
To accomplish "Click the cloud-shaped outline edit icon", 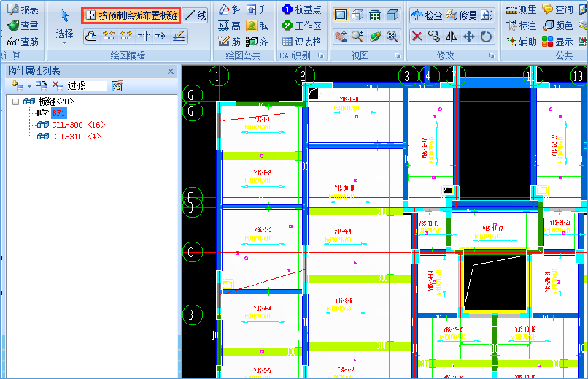I will pos(91,37).
